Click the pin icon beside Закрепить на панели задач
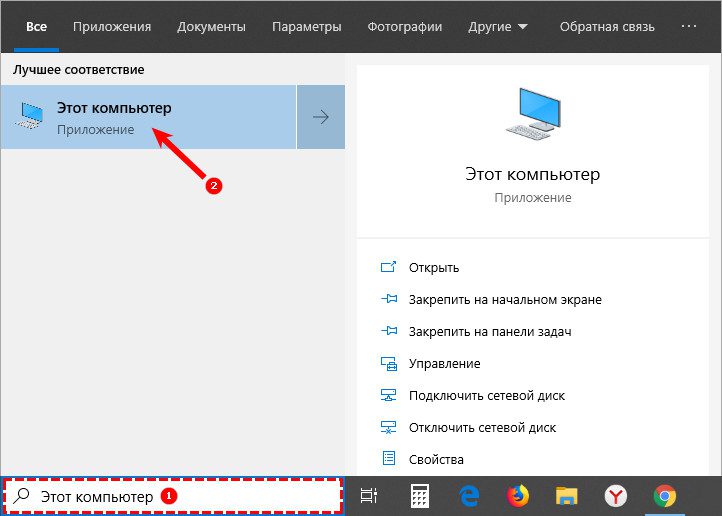 pyautogui.click(x=389, y=331)
